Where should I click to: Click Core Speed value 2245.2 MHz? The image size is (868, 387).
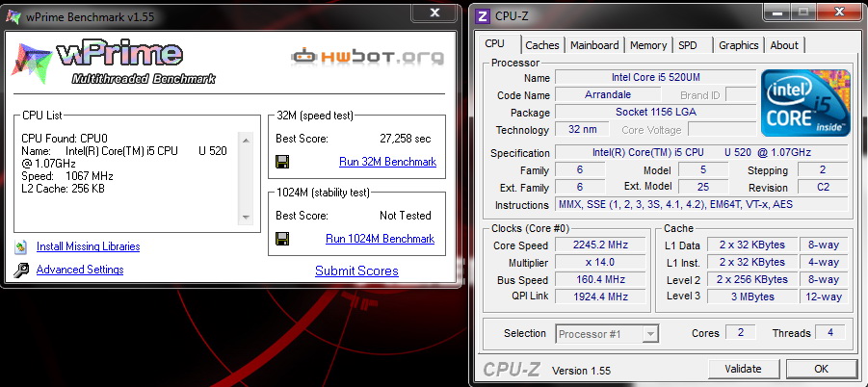tap(600, 245)
